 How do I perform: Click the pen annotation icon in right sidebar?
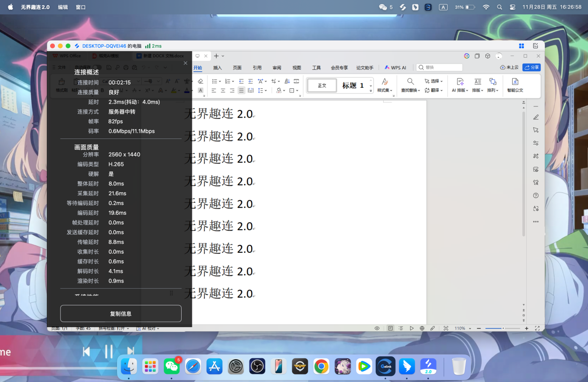pos(536,117)
